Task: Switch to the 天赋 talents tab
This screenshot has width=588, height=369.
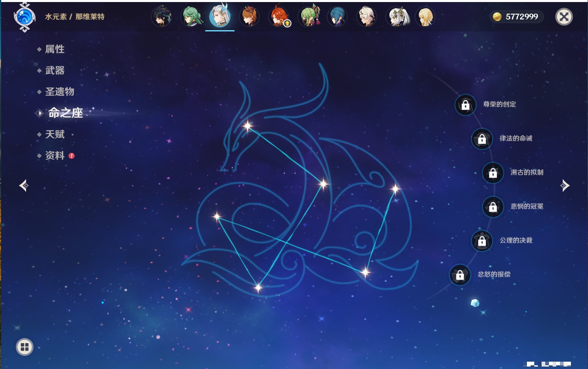Action: coord(55,134)
